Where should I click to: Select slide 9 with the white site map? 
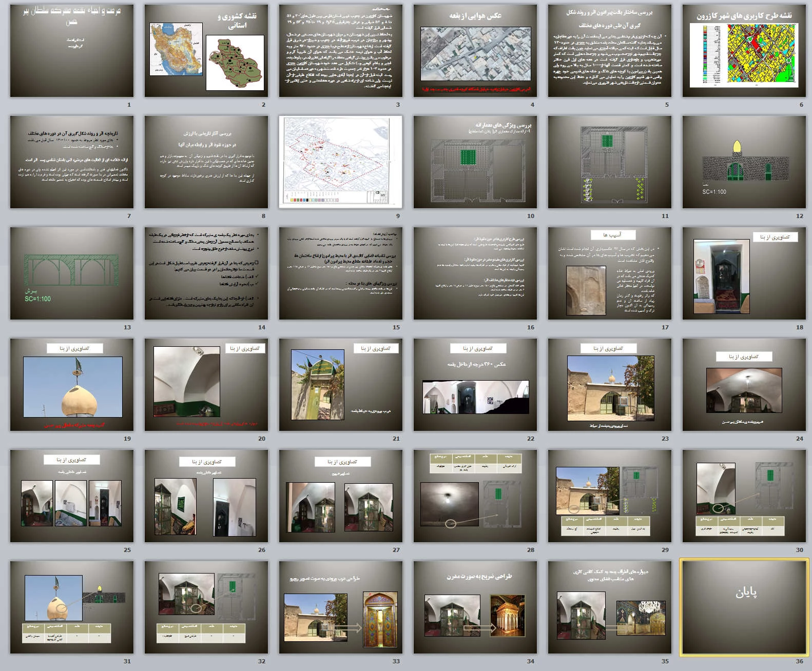coord(341,162)
